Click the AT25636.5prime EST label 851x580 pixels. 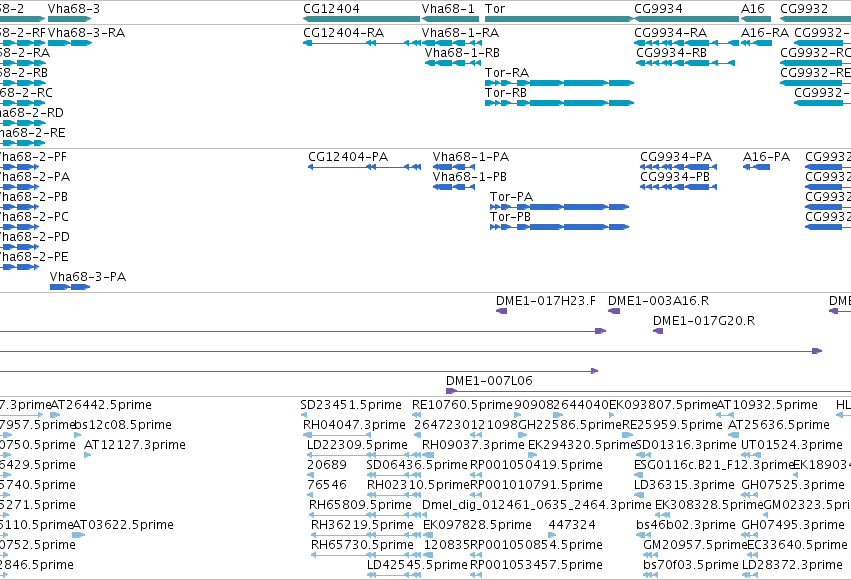click(x=778, y=425)
